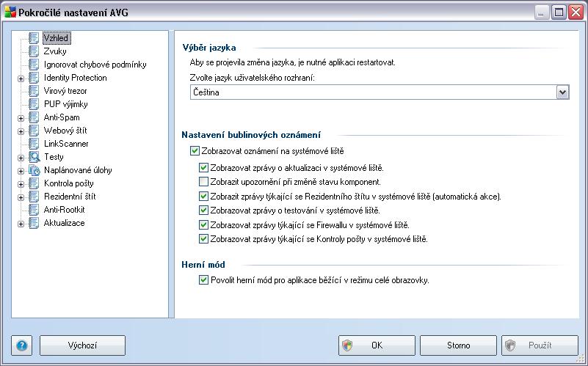The image size is (588, 366).
Task: Open PUP výjimky settings
Action: [x=65, y=103]
